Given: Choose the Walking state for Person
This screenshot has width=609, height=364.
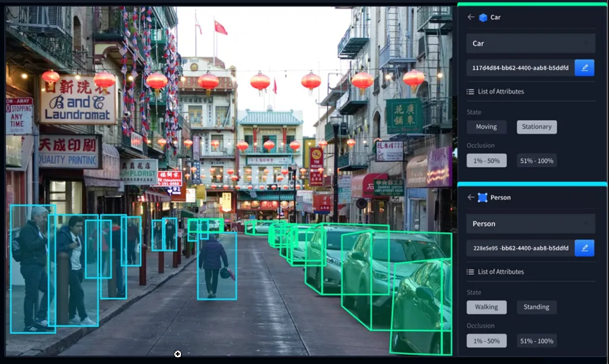Looking at the screenshot, I should pos(486,307).
